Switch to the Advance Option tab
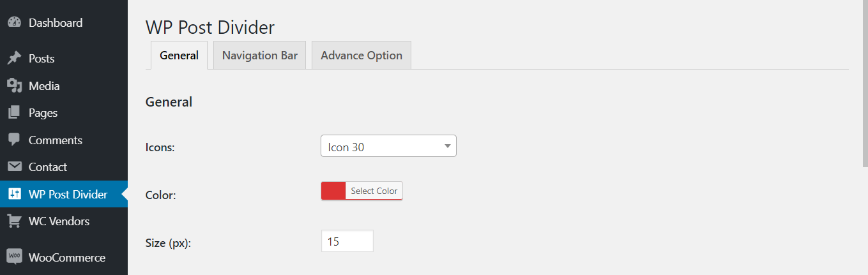Screen dimensions: 868x275 pyautogui.click(x=362, y=56)
